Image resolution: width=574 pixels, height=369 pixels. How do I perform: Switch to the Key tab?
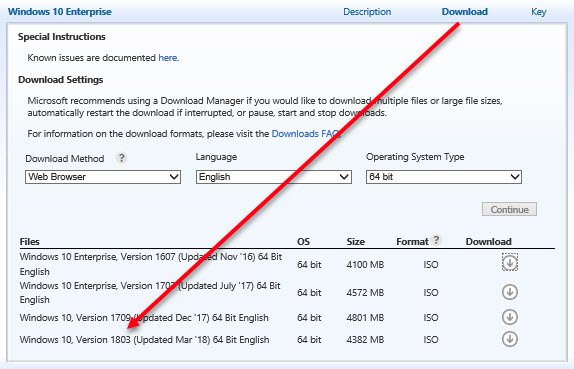[x=538, y=12]
